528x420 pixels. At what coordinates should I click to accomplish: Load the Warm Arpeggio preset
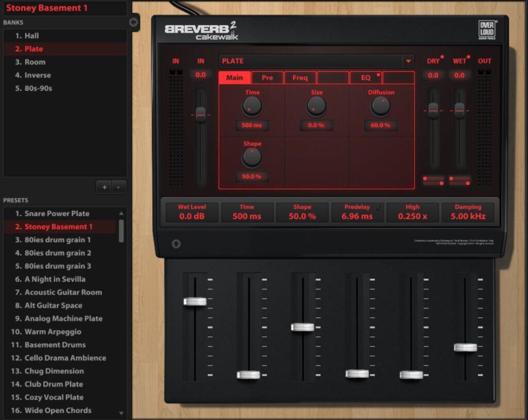click(61, 332)
